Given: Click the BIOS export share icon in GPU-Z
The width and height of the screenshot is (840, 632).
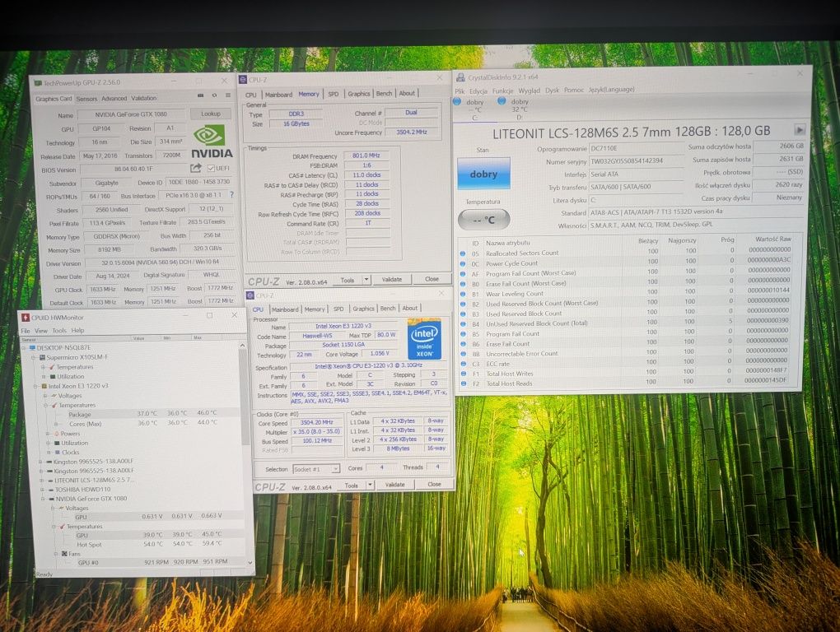Looking at the screenshot, I should tap(196, 168).
